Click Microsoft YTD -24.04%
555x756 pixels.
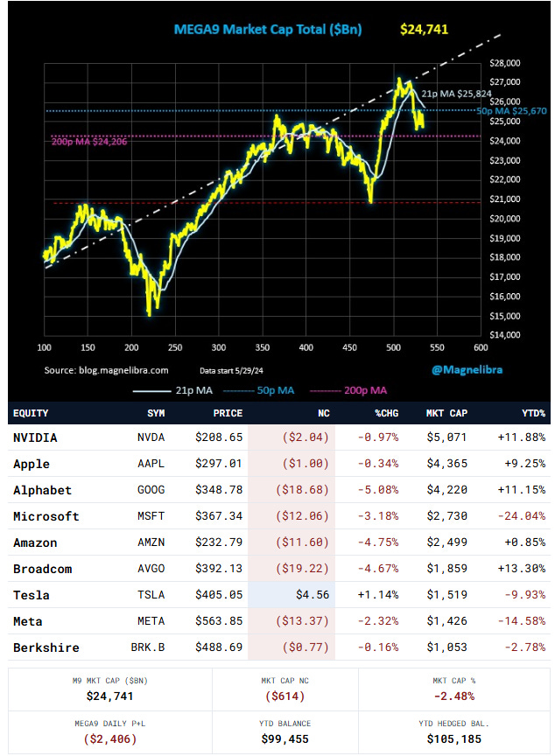(x=522, y=516)
